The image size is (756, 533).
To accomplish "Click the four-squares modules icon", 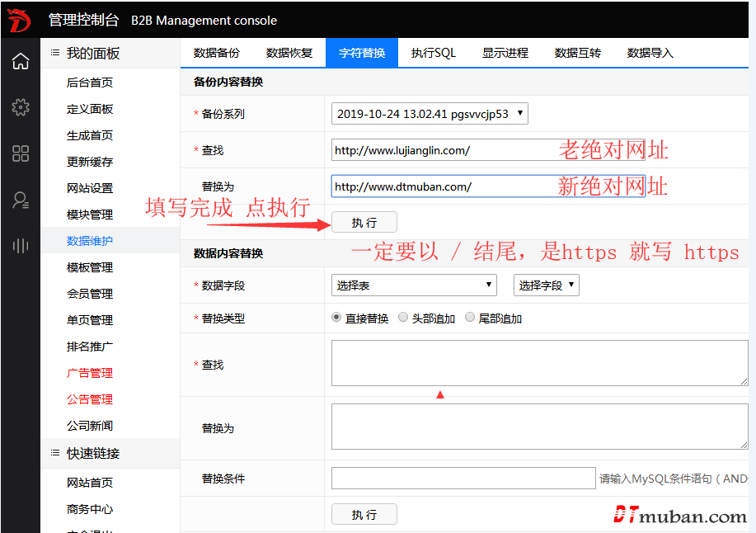I will (x=20, y=153).
